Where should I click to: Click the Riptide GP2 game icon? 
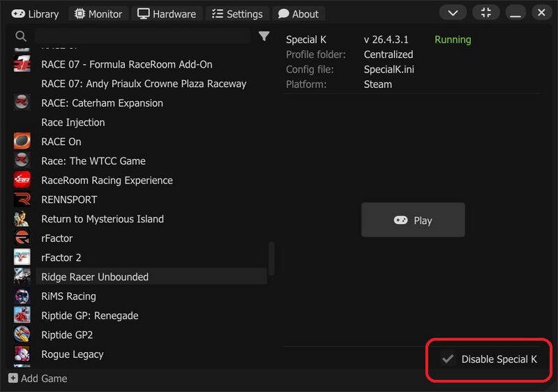click(22, 334)
